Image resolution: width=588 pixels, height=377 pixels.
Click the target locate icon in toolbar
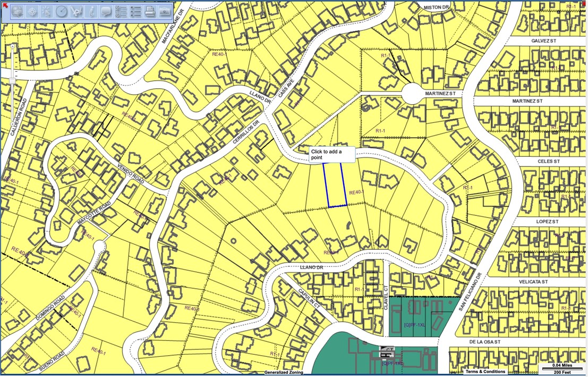32,11
